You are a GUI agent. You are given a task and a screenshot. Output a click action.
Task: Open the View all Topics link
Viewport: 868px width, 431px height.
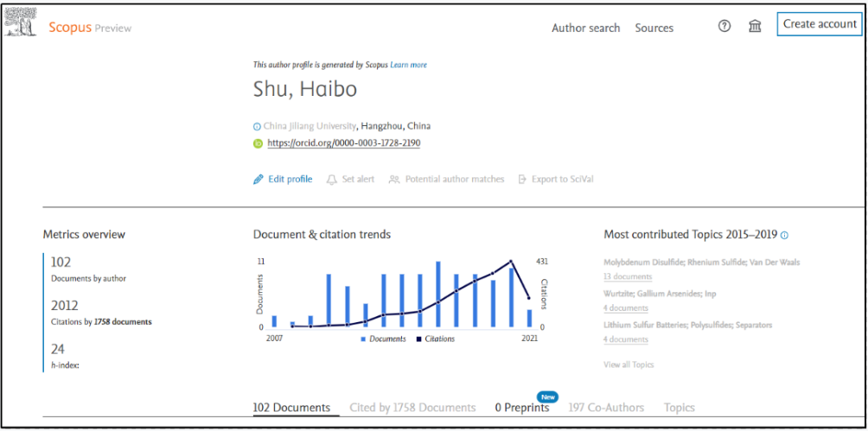point(629,364)
